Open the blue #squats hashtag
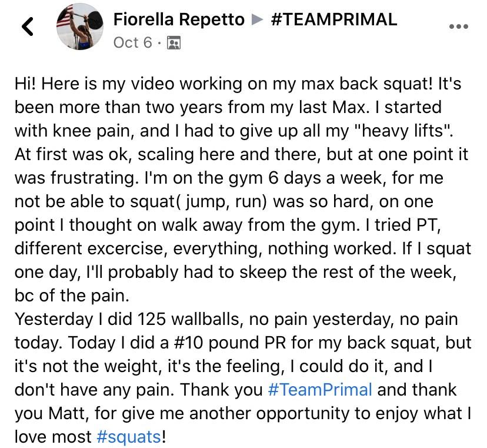Image resolution: width=487 pixels, height=448 pixels. point(128,437)
